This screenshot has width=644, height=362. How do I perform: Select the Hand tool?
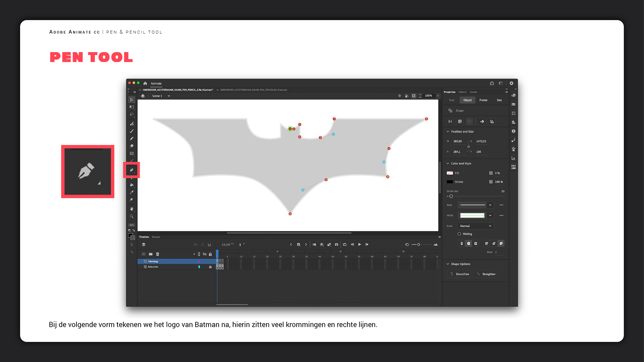pyautogui.click(x=131, y=209)
